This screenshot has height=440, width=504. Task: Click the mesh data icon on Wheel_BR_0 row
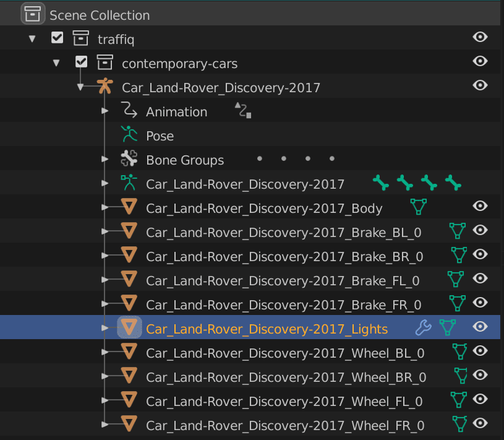tap(460, 376)
